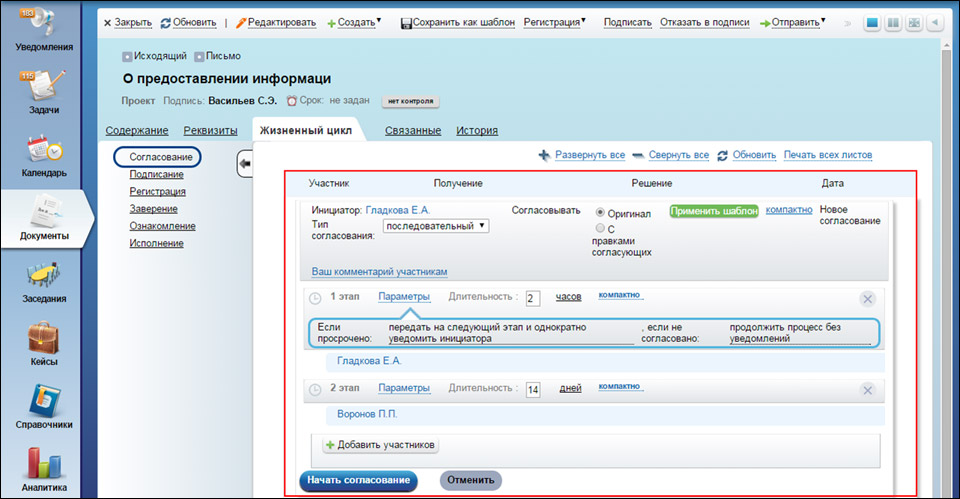The width and height of the screenshot is (960, 499).
Task: Click Отказать в подписи
Action: [x=705, y=23]
